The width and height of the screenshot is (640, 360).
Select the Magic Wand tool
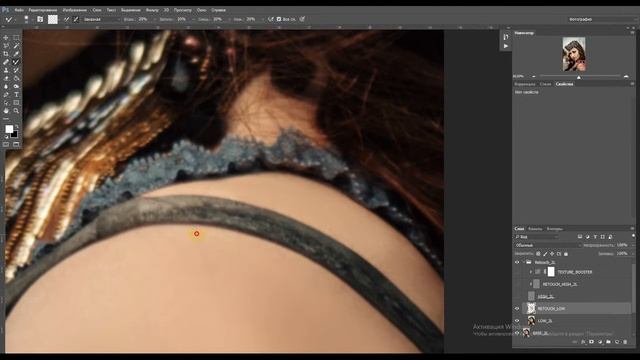tap(16, 46)
